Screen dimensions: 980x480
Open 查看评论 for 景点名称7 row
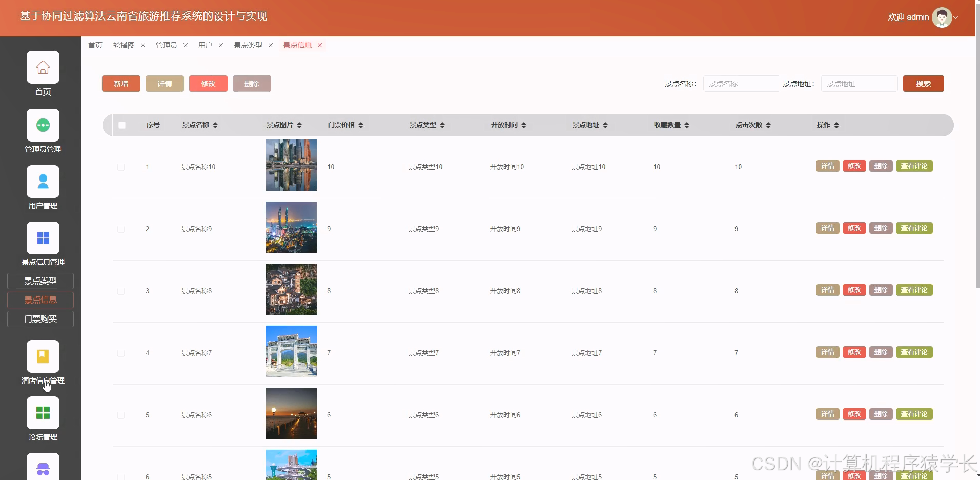pos(914,352)
